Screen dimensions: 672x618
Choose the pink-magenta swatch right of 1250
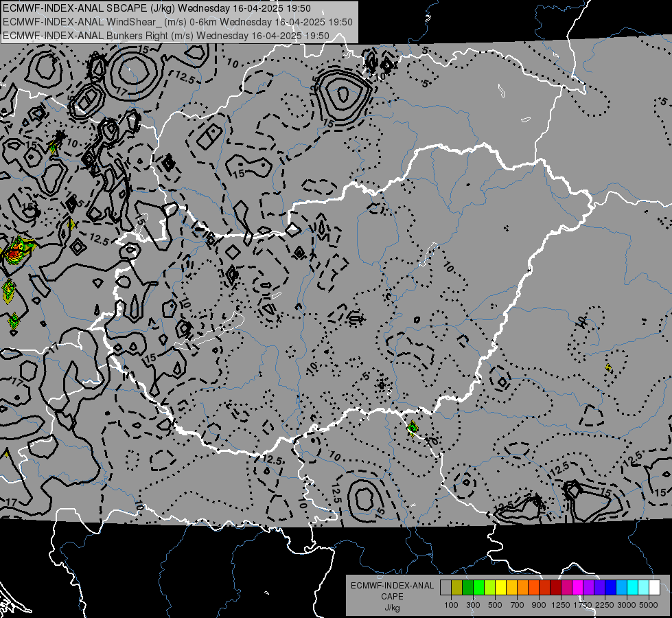coord(566,588)
